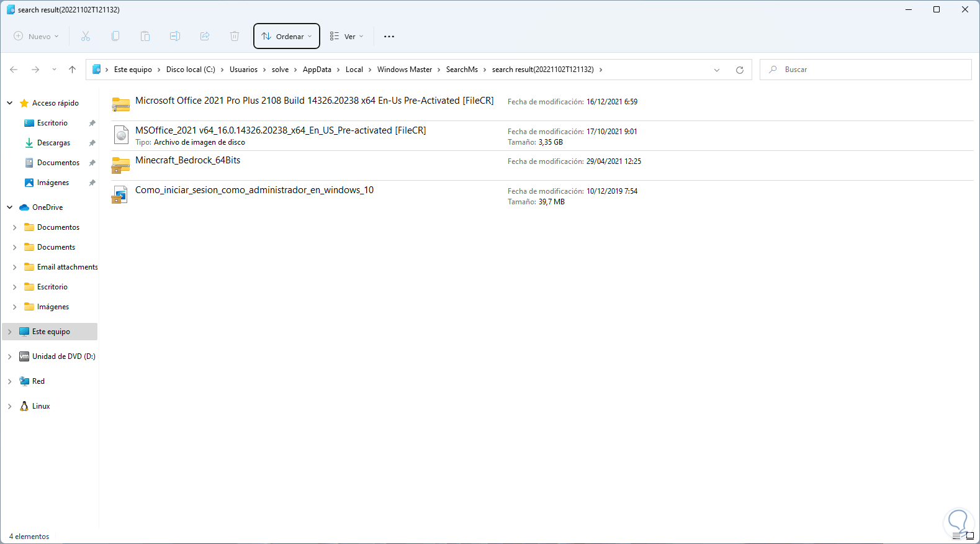
Task: Click the 4 elementos status bar text
Action: (x=29, y=537)
